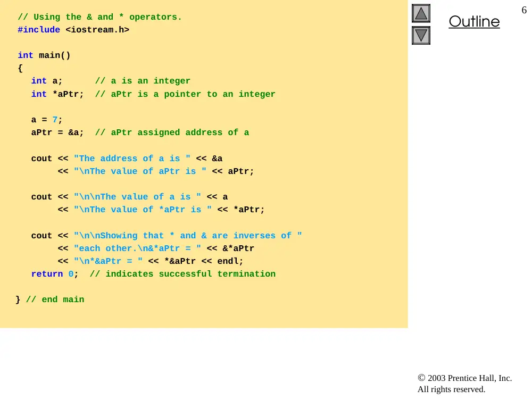Click the "return 0;" statement
Viewport: 532px width, 399px height.
[x=55, y=274]
